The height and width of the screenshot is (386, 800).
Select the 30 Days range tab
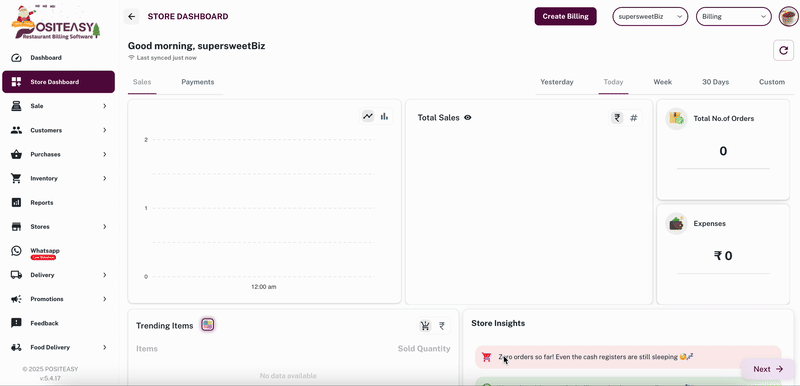click(x=715, y=82)
